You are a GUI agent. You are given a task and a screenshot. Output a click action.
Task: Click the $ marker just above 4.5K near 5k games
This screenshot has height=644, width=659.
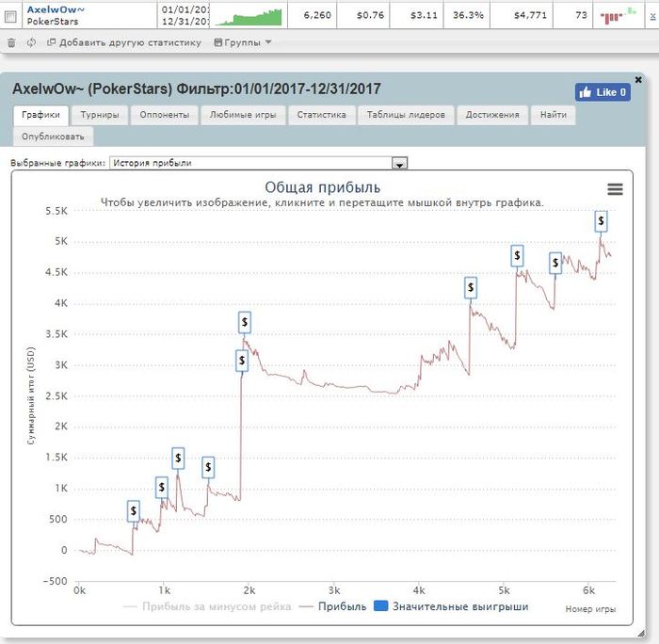pyautogui.click(x=517, y=255)
